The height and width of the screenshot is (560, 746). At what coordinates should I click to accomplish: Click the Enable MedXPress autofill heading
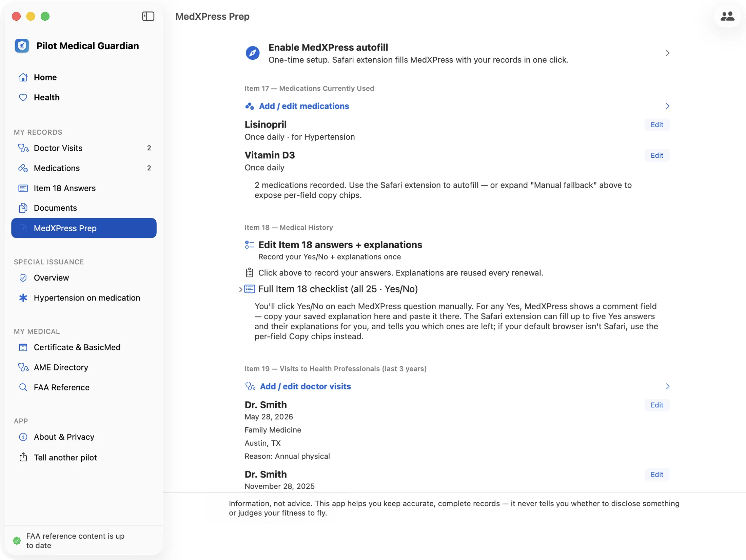tap(328, 47)
